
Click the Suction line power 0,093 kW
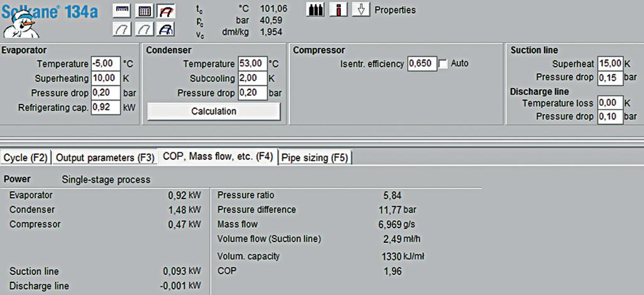[182, 272]
